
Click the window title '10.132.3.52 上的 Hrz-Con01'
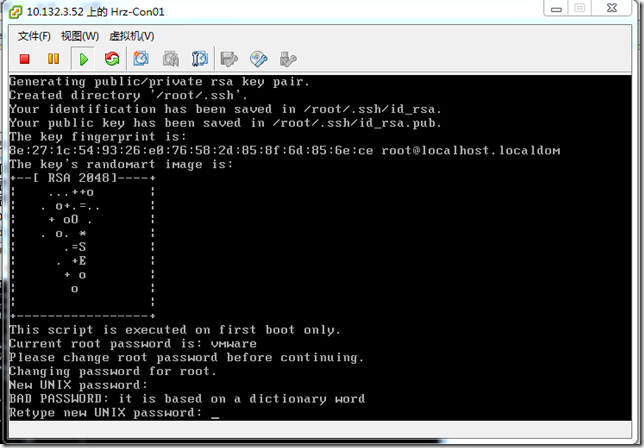click(95, 12)
